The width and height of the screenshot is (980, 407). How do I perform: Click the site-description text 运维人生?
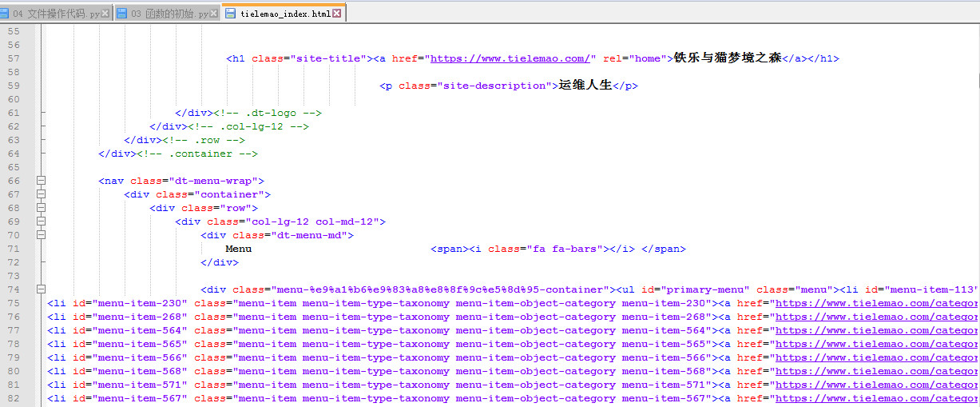coord(585,86)
